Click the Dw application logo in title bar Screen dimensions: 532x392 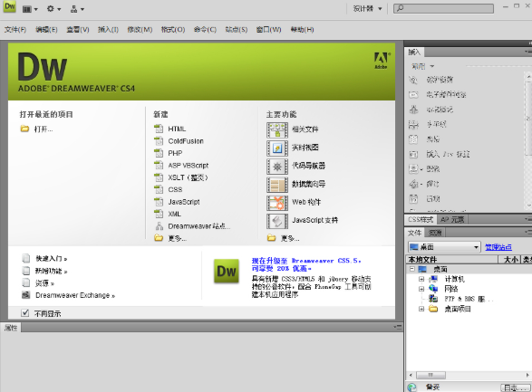tap(9, 6)
